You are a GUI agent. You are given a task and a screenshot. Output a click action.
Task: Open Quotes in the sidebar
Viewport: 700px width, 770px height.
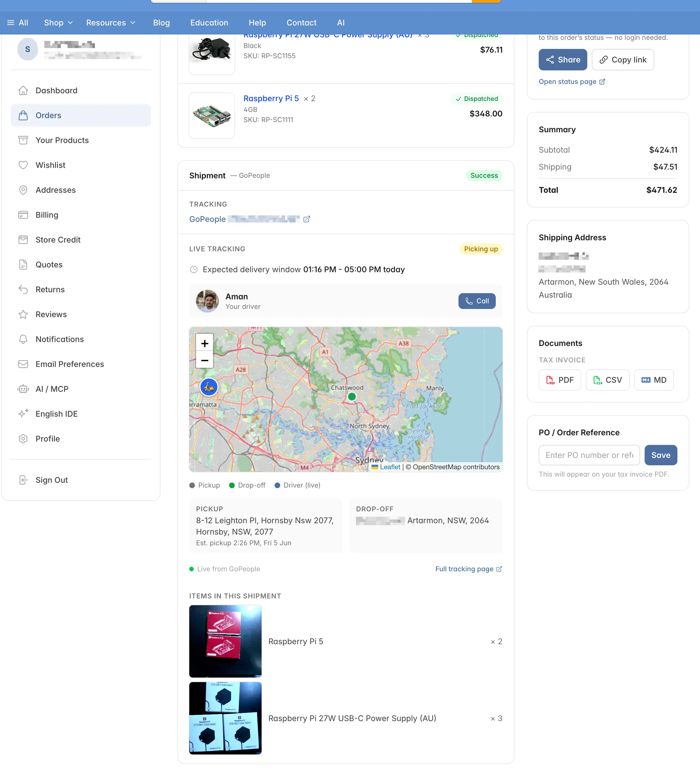pos(81,264)
